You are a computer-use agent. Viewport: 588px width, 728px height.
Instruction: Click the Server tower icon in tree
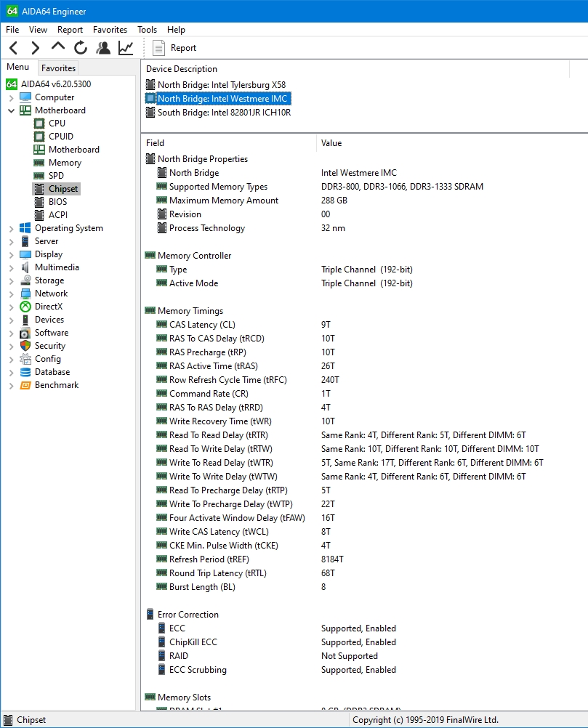coord(25,241)
